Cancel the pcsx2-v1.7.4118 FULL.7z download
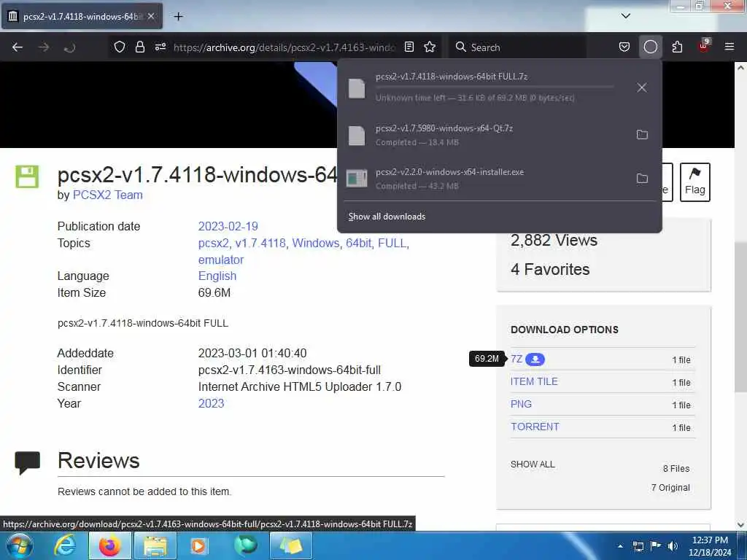 [642, 87]
